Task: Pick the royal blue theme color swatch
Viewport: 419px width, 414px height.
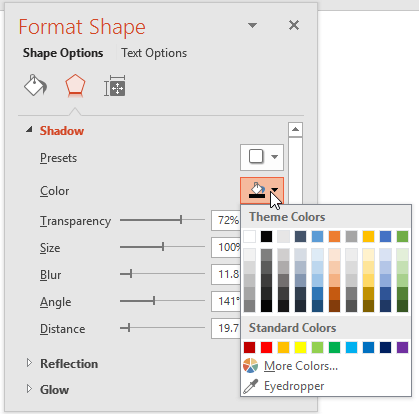Action: (385, 237)
